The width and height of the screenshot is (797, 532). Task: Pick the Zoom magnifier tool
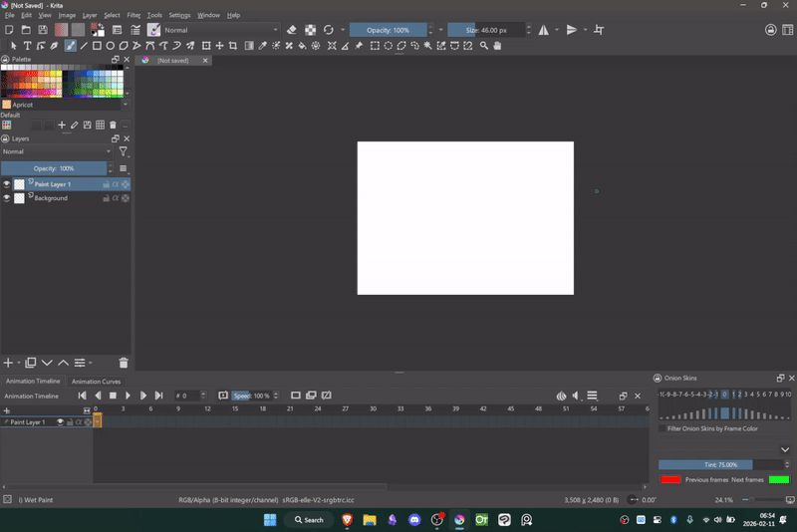coord(484,45)
